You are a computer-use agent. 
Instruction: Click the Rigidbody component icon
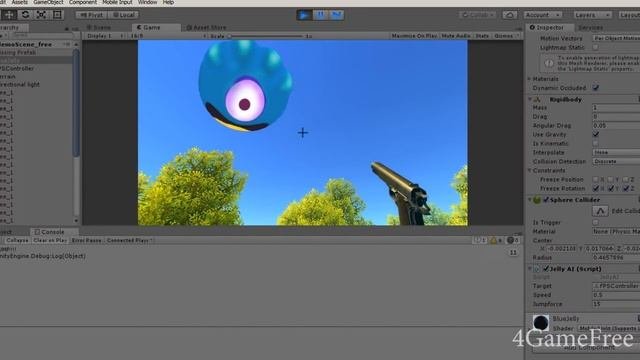tap(538, 100)
